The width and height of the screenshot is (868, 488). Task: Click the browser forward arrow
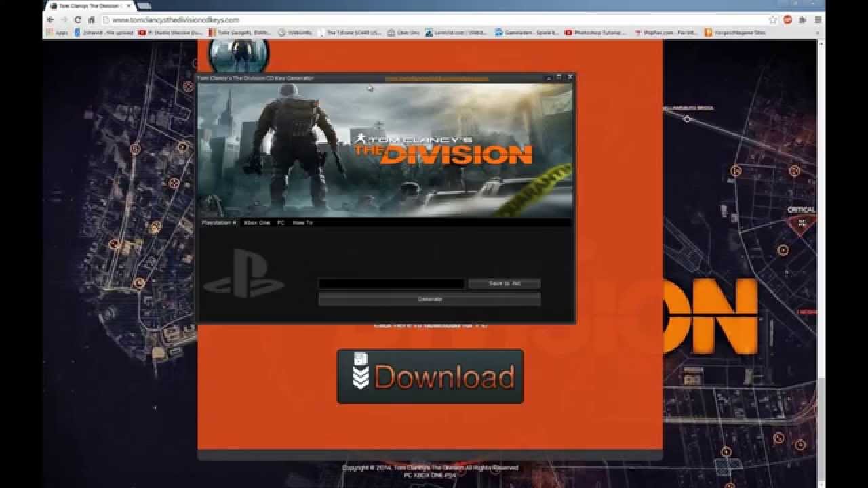coord(64,20)
